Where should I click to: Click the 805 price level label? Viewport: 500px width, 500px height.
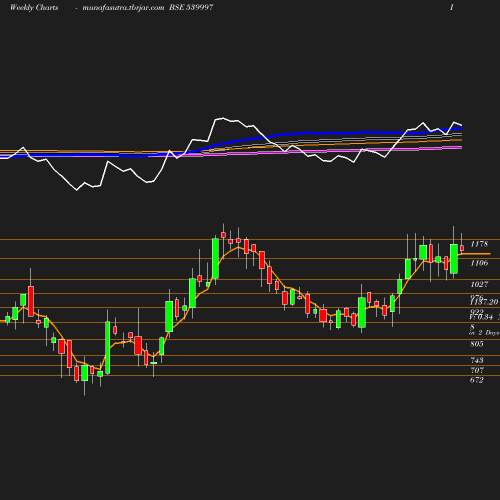pos(477,344)
